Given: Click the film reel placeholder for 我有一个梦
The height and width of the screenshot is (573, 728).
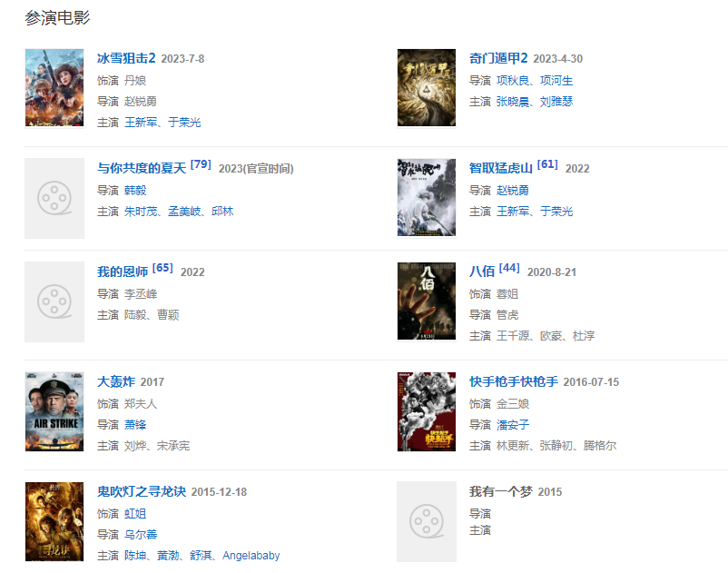Looking at the screenshot, I should [427, 521].
